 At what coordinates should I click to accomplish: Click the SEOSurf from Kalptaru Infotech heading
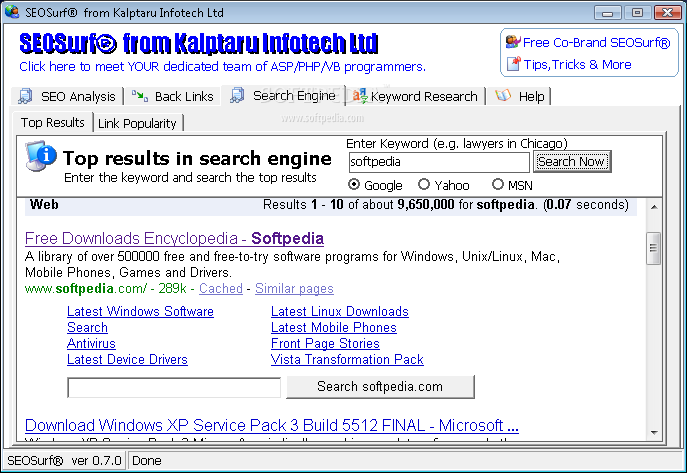[198, 43]
